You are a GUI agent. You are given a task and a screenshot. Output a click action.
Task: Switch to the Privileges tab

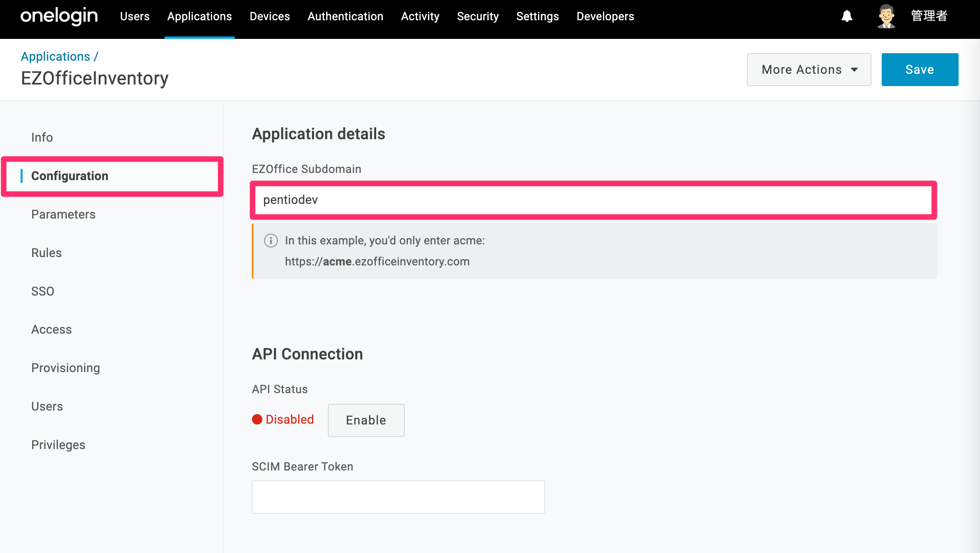(58, 445)
